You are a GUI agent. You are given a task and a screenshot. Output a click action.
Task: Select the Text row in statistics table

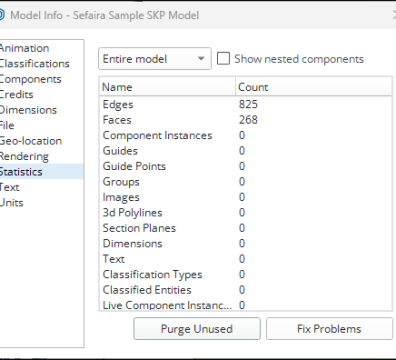245,259
